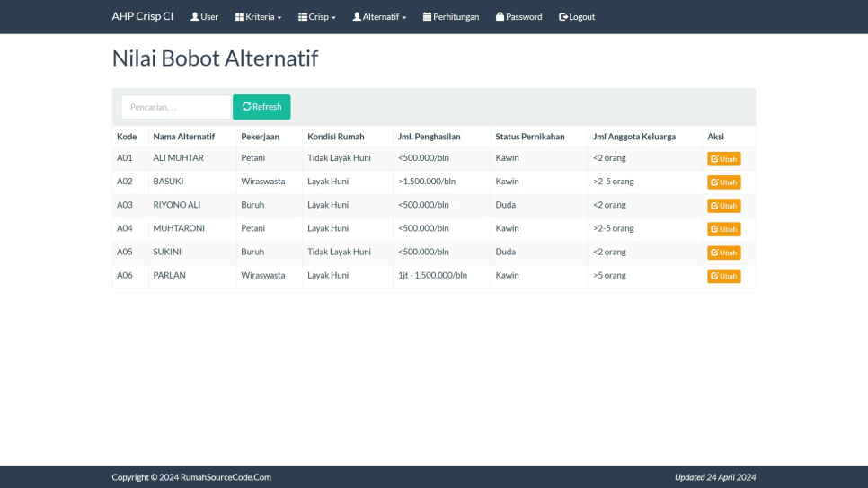868x488 pixels.
Task: Open the Password menu item
Action: [x=518, y=17]
